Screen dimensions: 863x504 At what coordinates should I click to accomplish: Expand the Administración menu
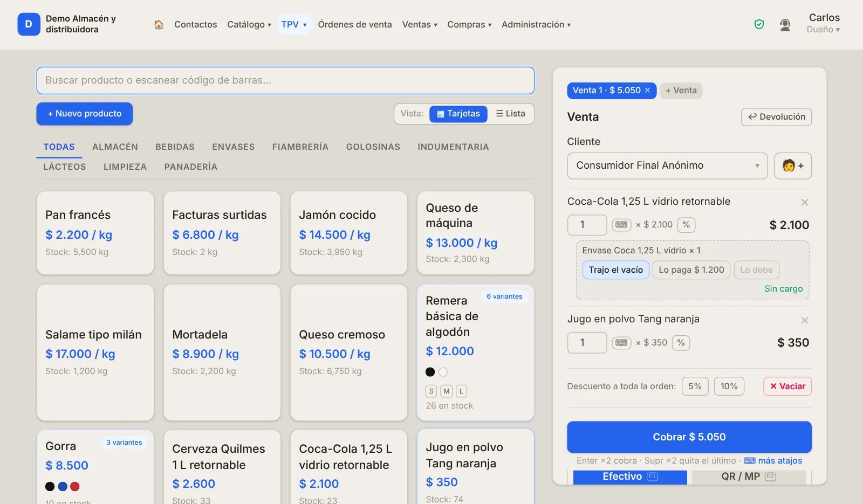tap(536, 24)
